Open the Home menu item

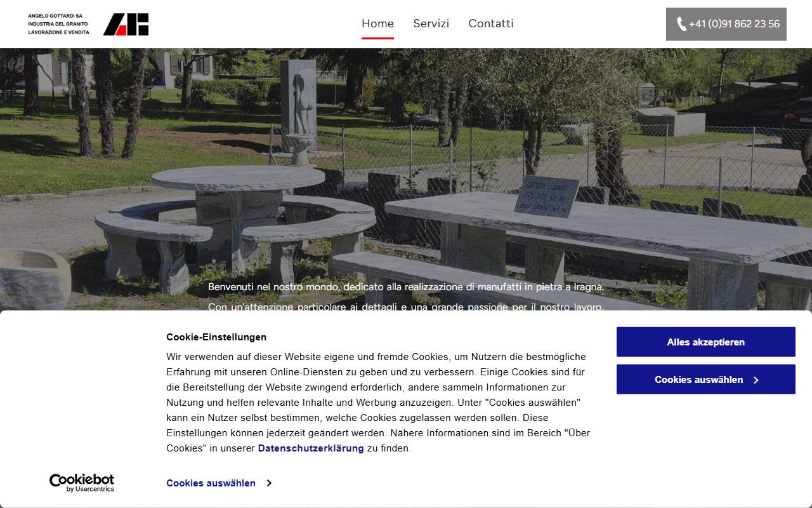pyautogui.click(x=377, y=23)
